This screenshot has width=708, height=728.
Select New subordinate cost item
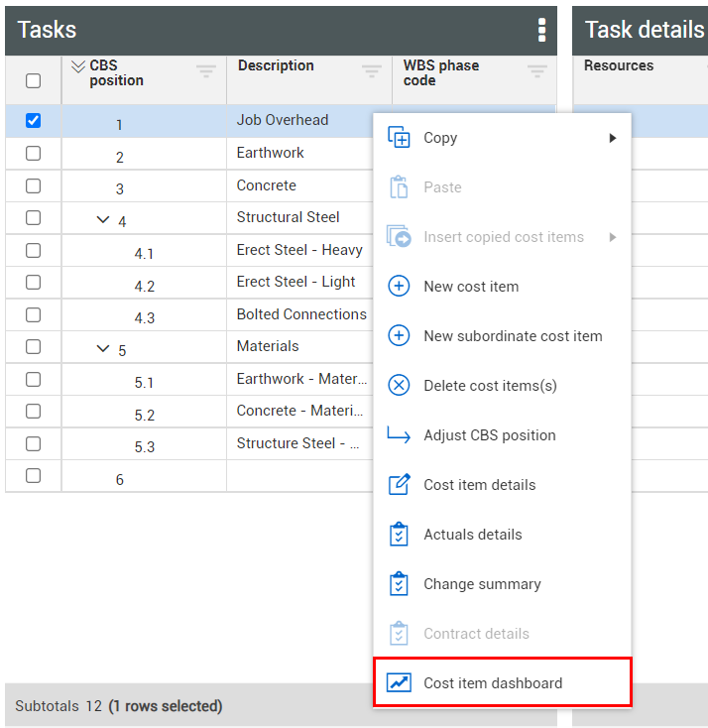pos(513,336)
